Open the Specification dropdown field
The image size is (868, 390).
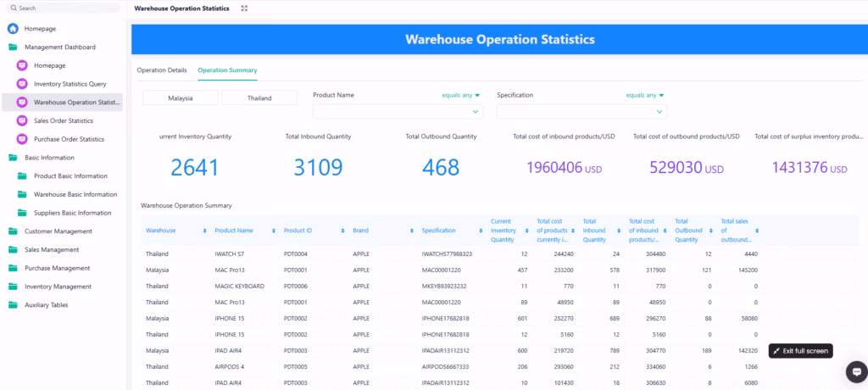click(x=581, y=111)
